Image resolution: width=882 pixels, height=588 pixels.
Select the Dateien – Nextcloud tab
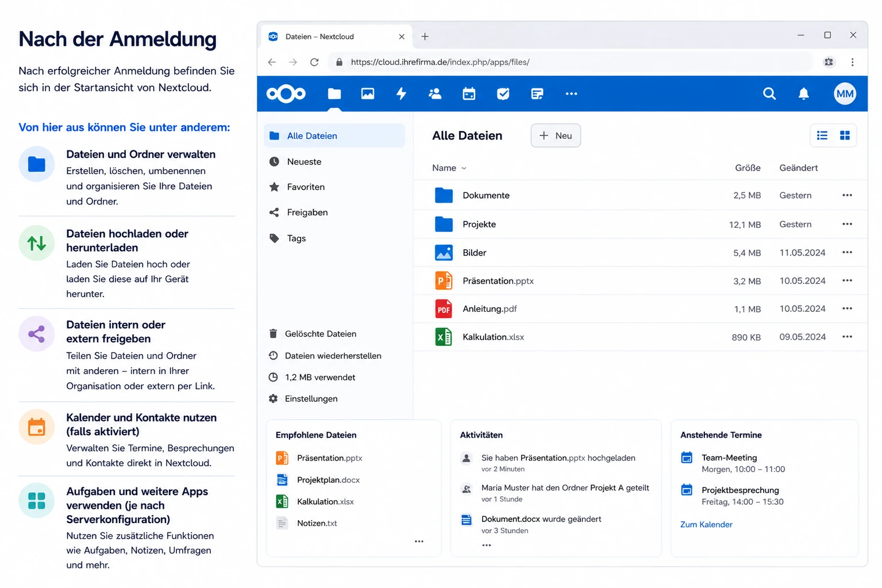pos(337,36)
